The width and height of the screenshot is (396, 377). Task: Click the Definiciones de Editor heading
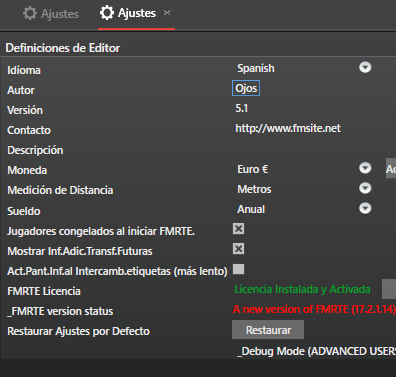click(x=63, y=48)
